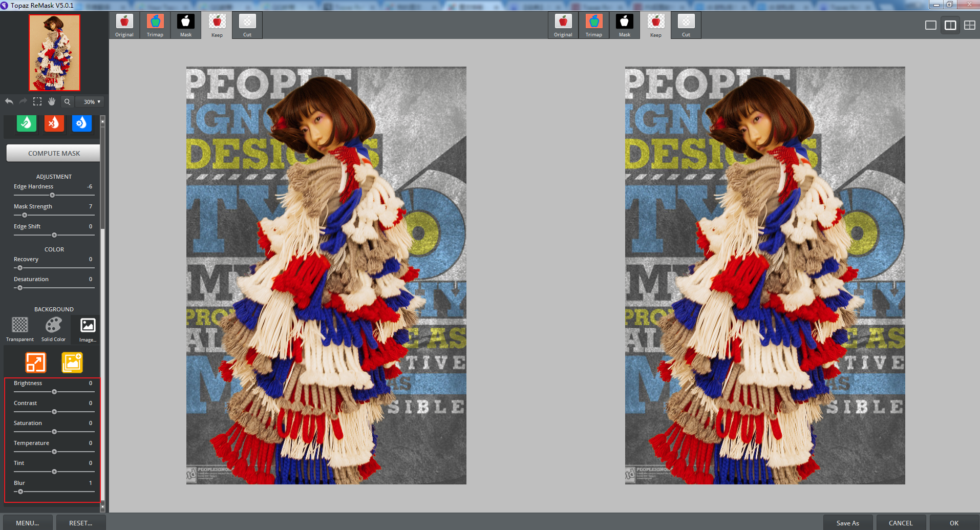Switch left pane to Keep view

(x=217, y=25)
